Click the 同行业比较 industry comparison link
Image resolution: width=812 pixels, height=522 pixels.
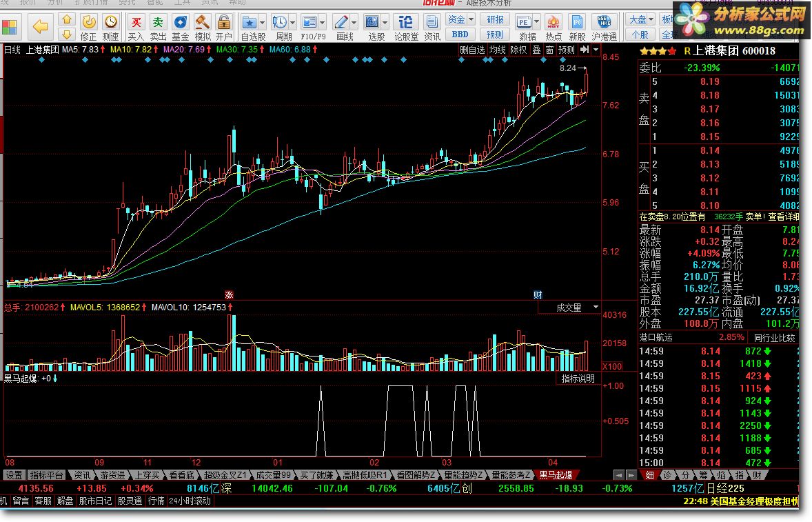[774, 338]
